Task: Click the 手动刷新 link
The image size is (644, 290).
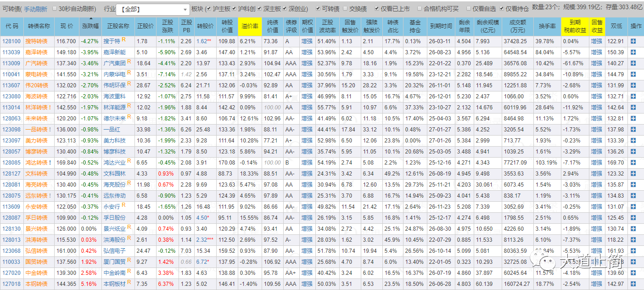Action: click(x=35, y=9)
